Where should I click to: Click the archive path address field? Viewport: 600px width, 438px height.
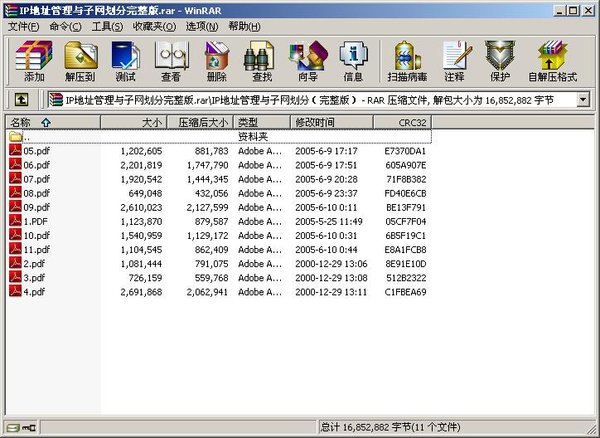pos(313,100)
